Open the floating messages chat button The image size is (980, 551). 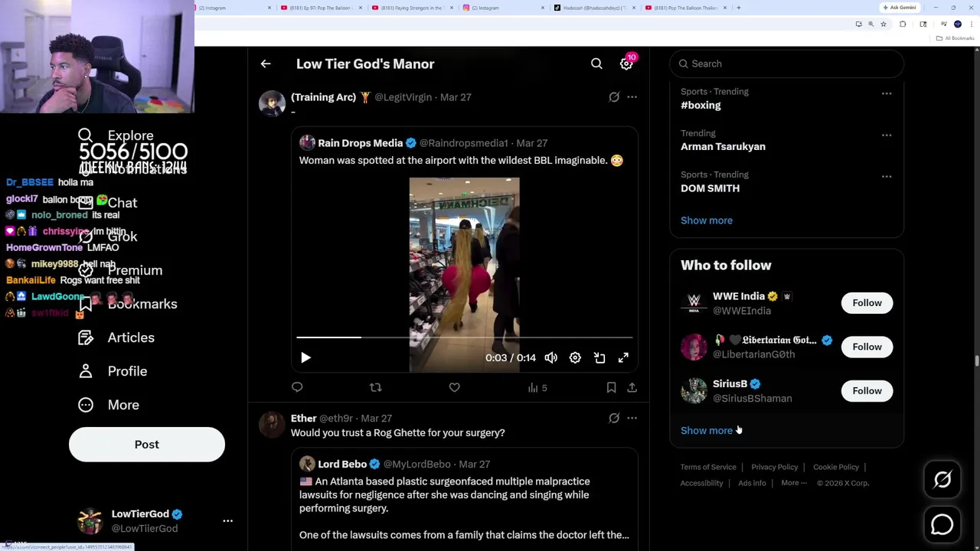pos(942,524)
